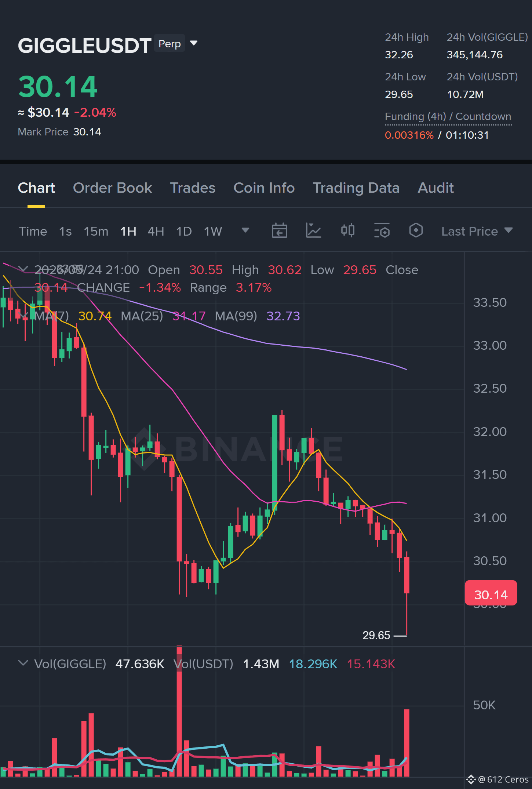Click the tallest red volume bar
532x789 pixels.
point(179,711)
